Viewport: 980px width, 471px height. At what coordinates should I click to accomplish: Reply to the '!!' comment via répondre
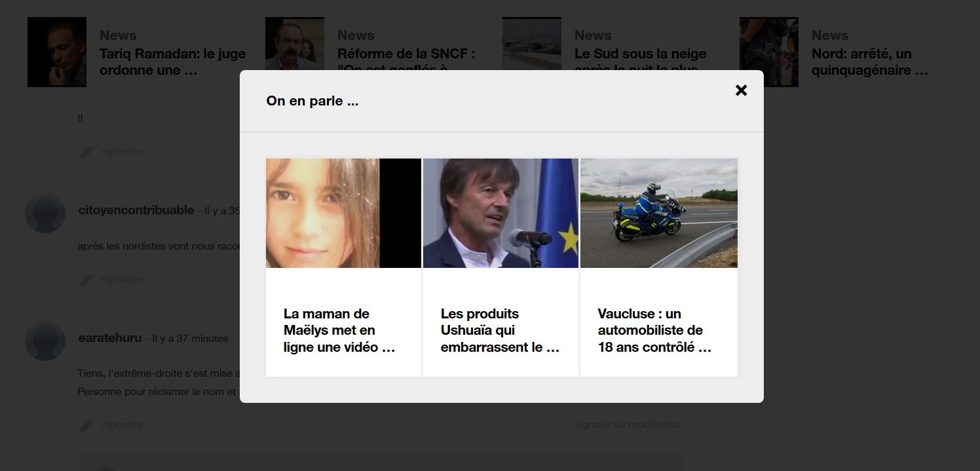(122, 151)
